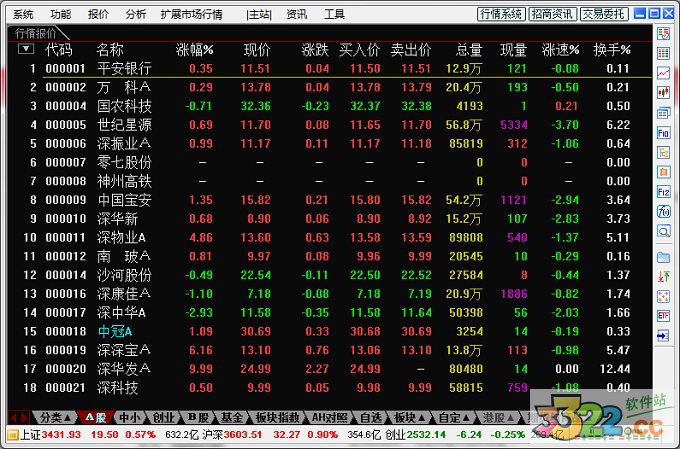The height and width of the screenshot is (449, 680).
Task: Click the orange 自 self-selected stocks icon
Action: 663,172
